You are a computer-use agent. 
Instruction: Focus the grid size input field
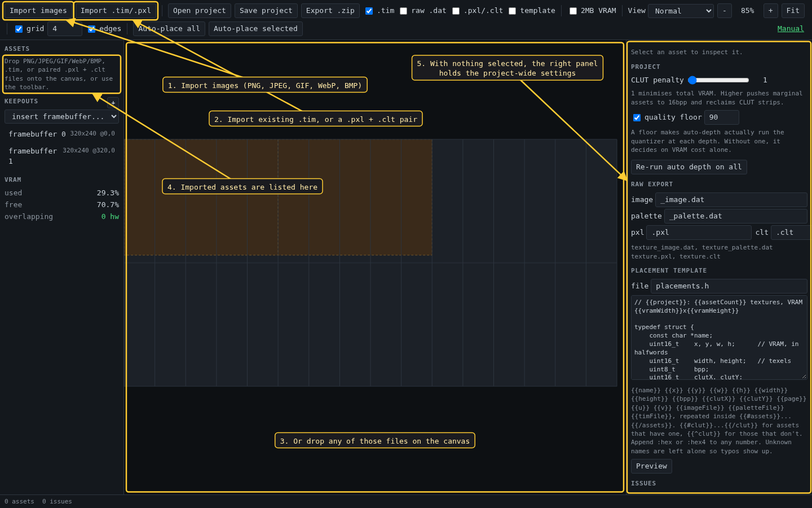[x=65, y=29]
